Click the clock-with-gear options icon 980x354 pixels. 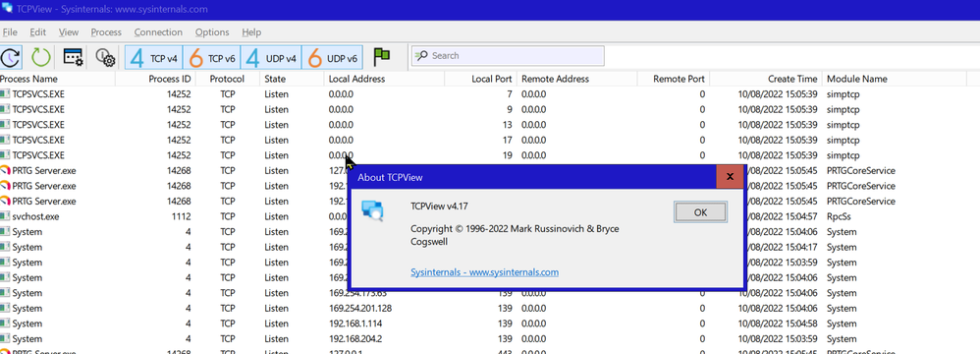coord(105,58)
